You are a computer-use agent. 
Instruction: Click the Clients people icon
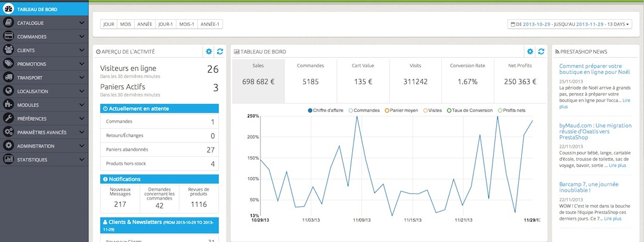tap(8, 50)
